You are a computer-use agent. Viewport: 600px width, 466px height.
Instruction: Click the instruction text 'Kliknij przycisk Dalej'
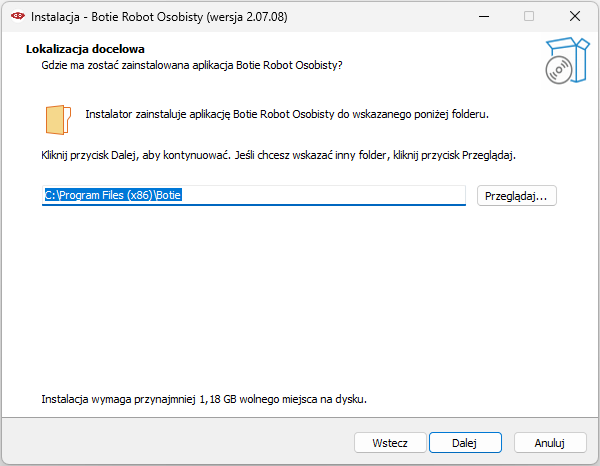tap(279, 155)
